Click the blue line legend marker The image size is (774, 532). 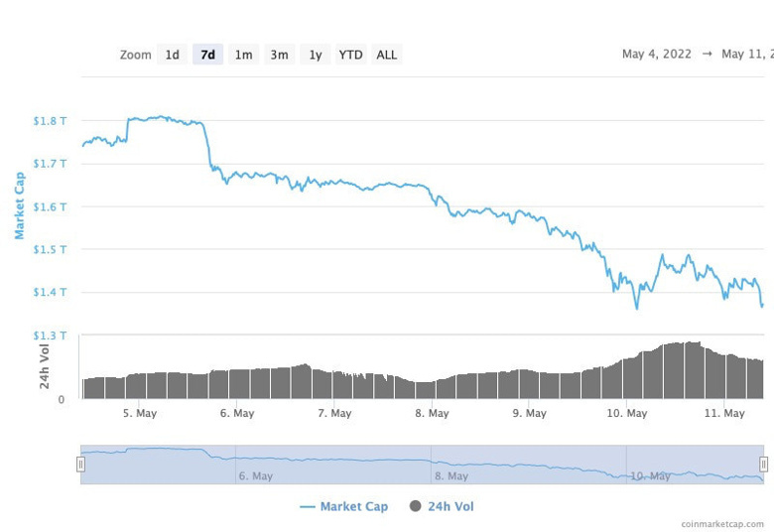pyautogui.click(x=308, y=506)
